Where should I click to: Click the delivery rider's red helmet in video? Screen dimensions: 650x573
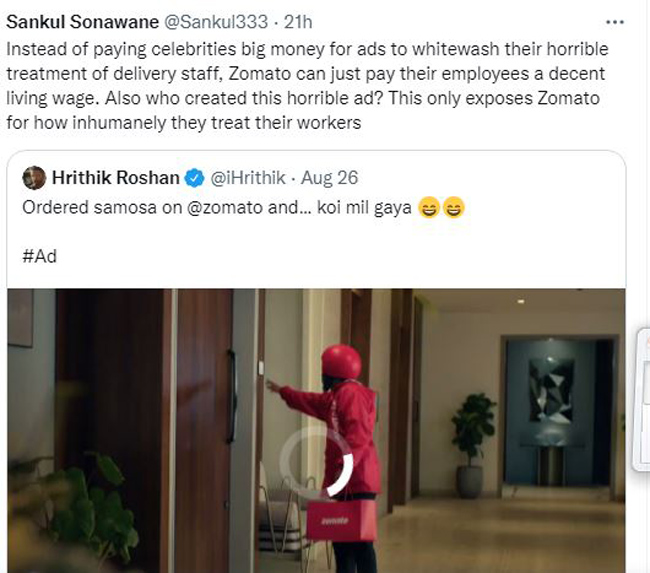341,362
